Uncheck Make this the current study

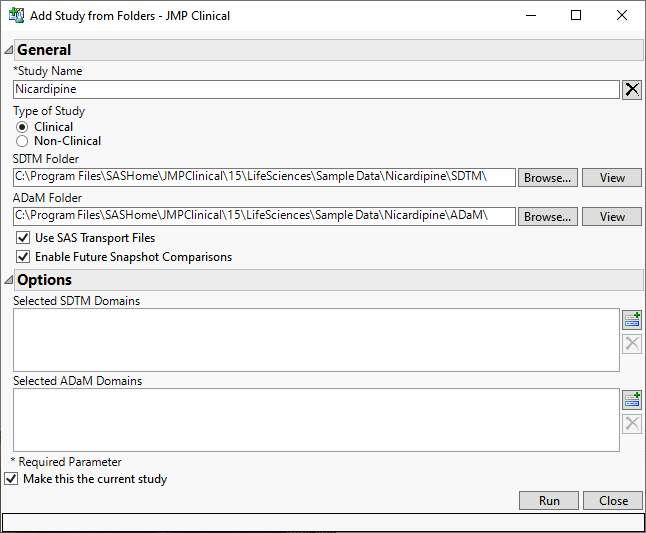(x=11, y=479)
